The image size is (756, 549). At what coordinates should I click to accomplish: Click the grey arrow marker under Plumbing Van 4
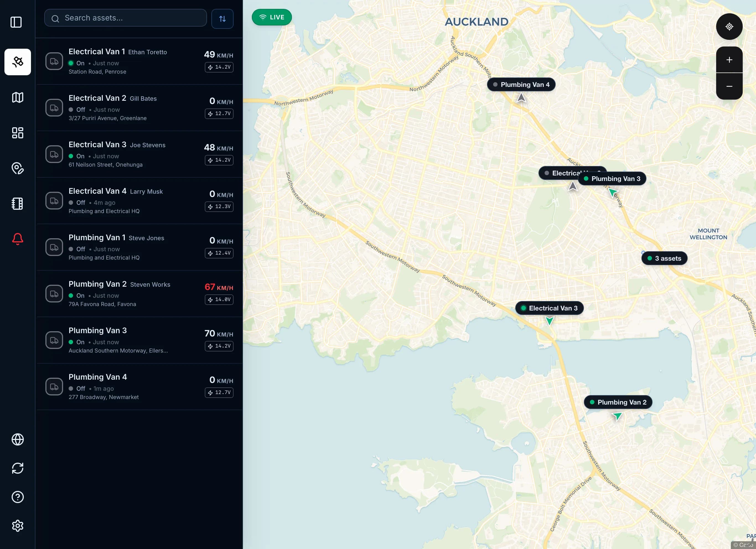[521, 98]
